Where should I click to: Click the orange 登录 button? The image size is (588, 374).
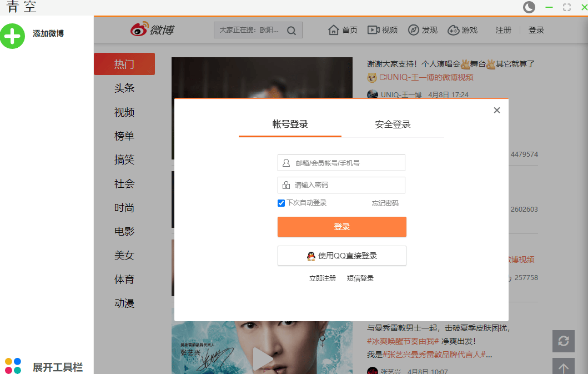341,227
